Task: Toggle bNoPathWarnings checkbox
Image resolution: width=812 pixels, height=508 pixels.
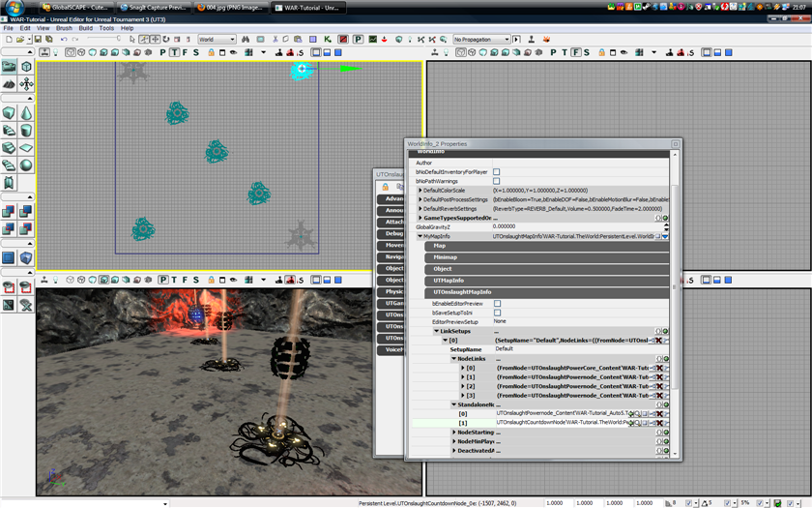Action: (x=497, y=182)
